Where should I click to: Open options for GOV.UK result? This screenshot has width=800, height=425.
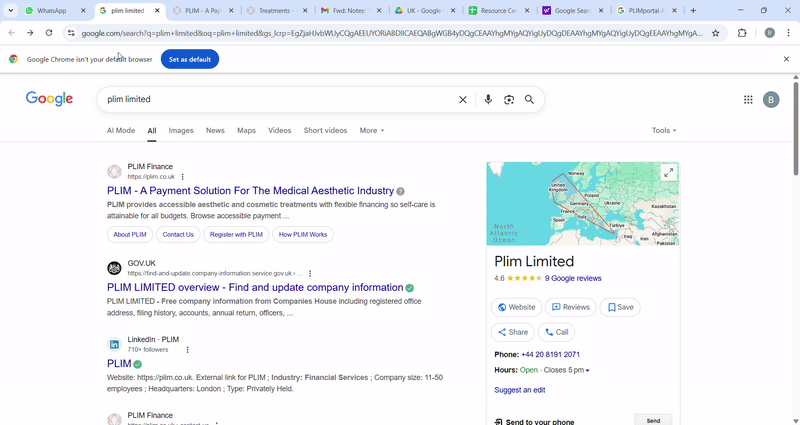[310, 273]
